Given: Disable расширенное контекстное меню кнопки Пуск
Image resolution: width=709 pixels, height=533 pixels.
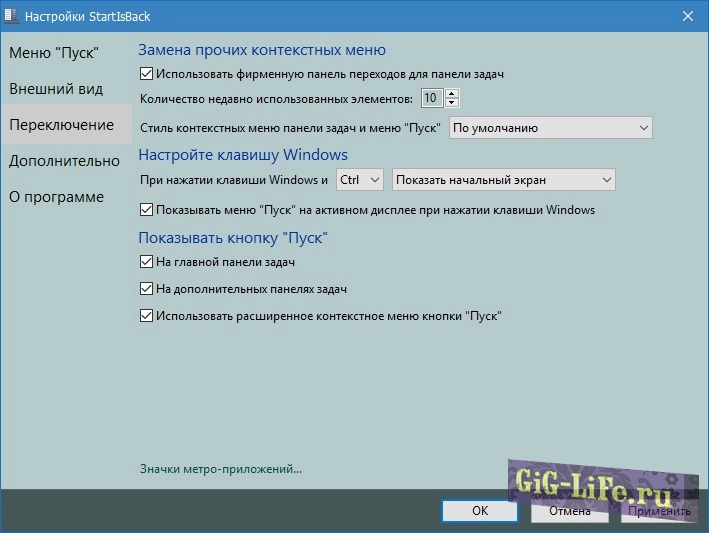Looking at the screenshot, I should 147,316.
